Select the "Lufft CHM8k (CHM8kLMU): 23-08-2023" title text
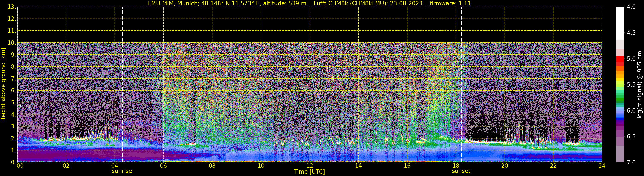 pos(368,3)
